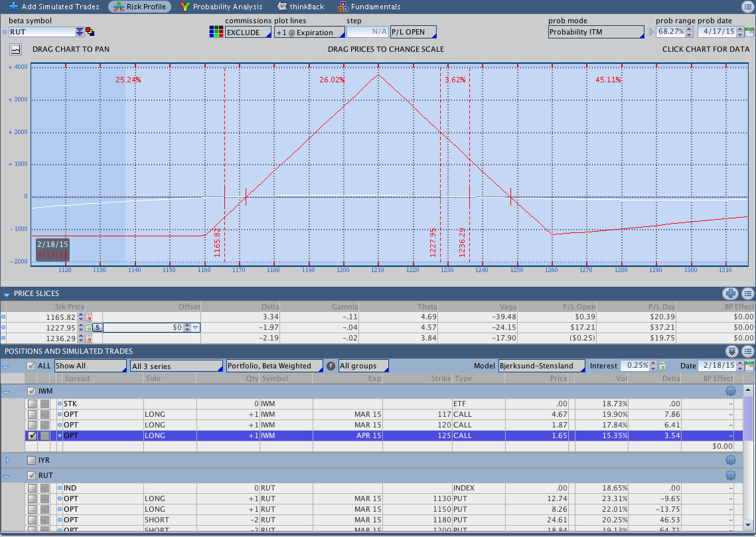This screenshot has width=756, height=537.
Task: Click the gray square on IWM 117 CALL row
Action: tap(45, 414)
